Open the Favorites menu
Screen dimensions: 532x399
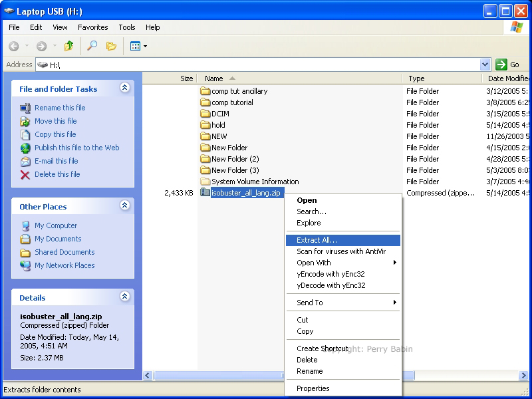click(92, 27)
